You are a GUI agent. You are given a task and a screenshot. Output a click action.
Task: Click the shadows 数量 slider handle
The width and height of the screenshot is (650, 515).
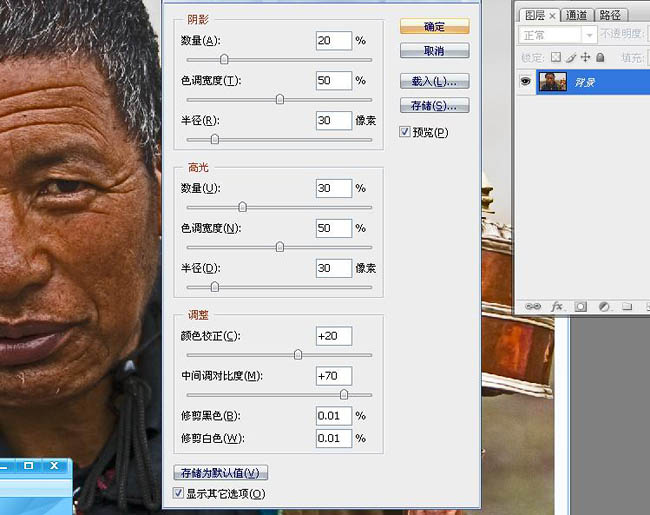point(223,59)
